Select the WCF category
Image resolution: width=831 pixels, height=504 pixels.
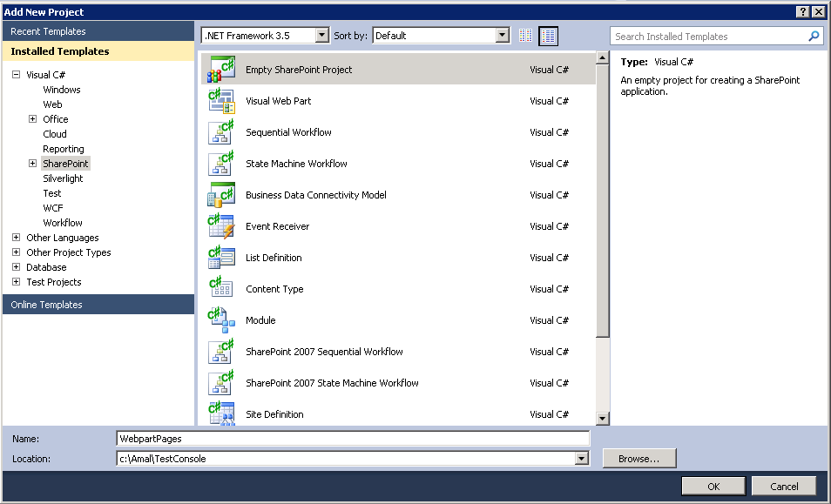click(53, 208)
